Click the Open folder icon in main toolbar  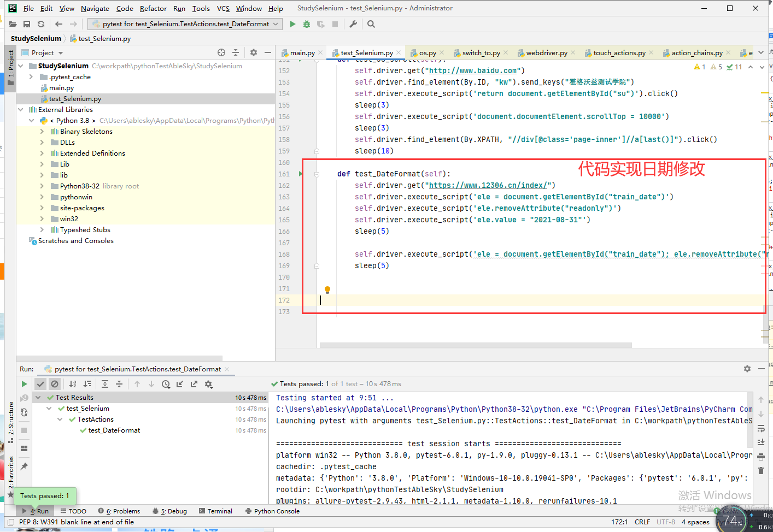[x=13, y=24]
